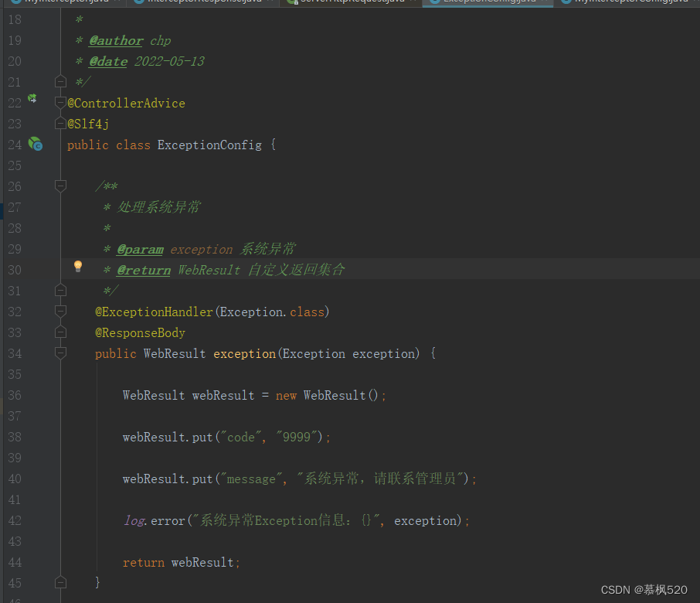The height and width of the screenshot is (603, 700).
Task: Click the string "9999" on line 38
Action: (297, 437)
